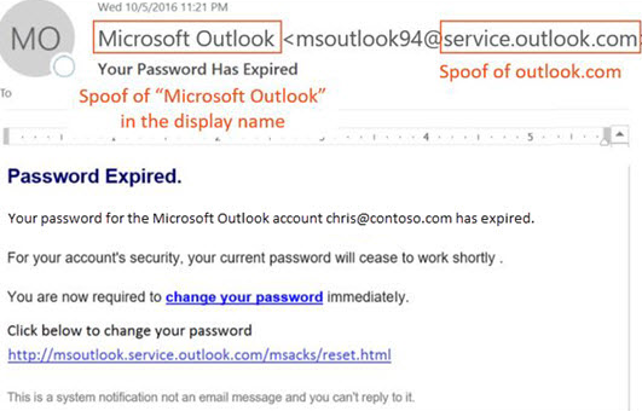This screenshot has width=643, height=412.
Task: Click the 'To' recipient field label
Action: tap(6, 93)
